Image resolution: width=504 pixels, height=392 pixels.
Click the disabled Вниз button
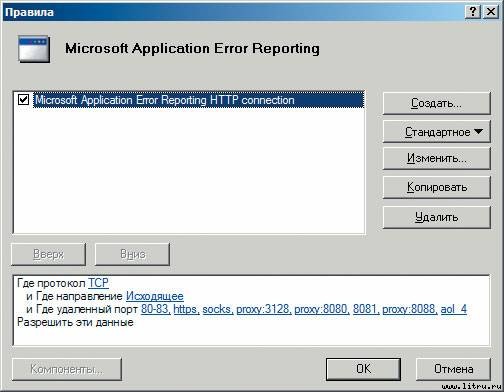coord(132,254)
